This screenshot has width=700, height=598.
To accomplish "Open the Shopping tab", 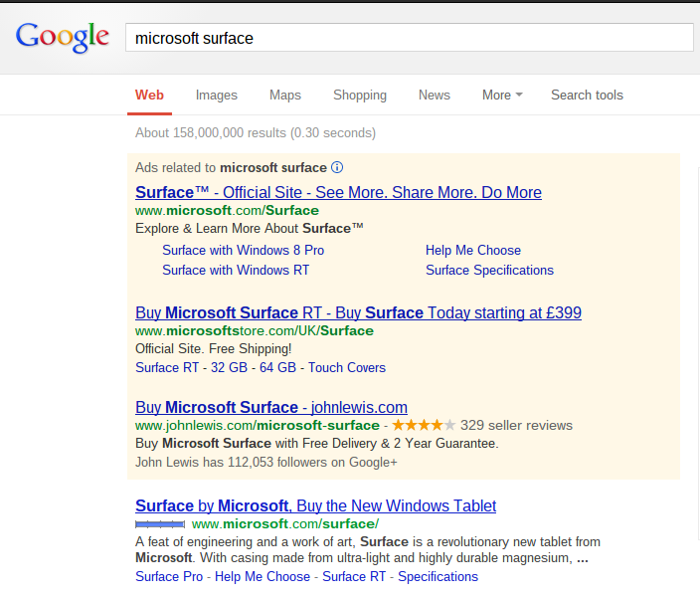I will [360, 96].
